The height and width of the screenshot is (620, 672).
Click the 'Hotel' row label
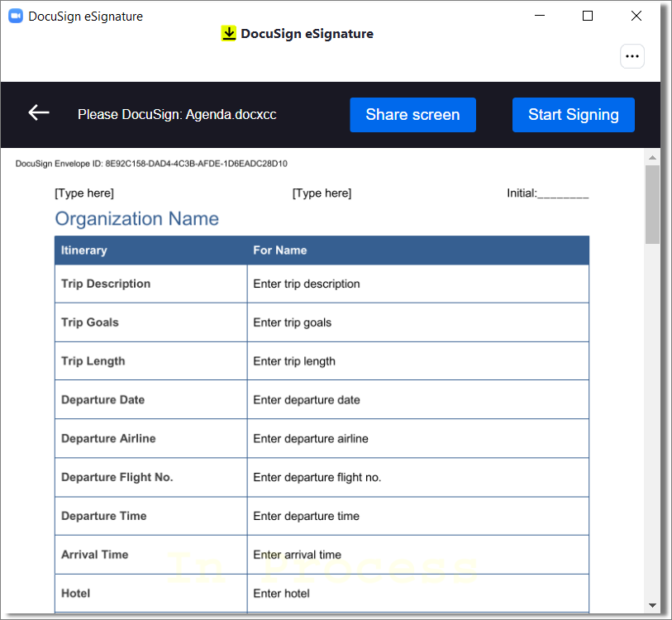coord(76,594)
